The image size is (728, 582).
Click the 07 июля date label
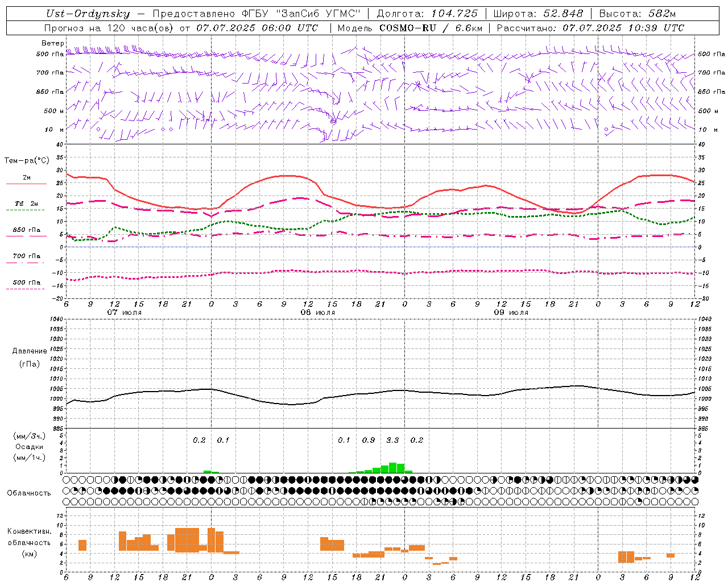click(125, 313)
